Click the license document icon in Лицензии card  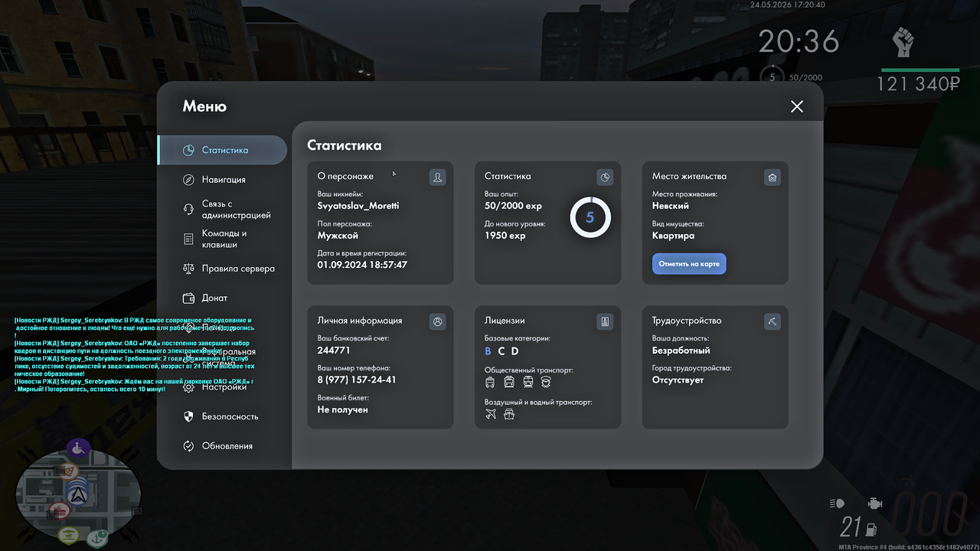(605, 322)
